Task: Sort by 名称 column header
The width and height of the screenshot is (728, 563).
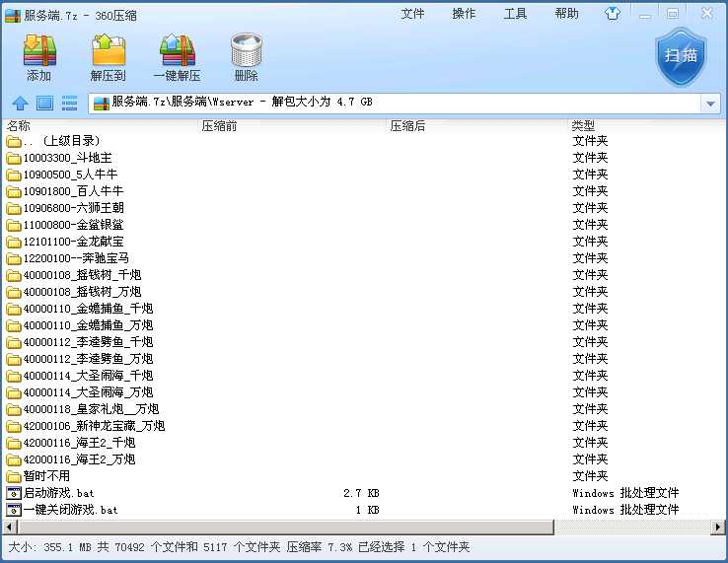Action: click(x=19, y=126)
